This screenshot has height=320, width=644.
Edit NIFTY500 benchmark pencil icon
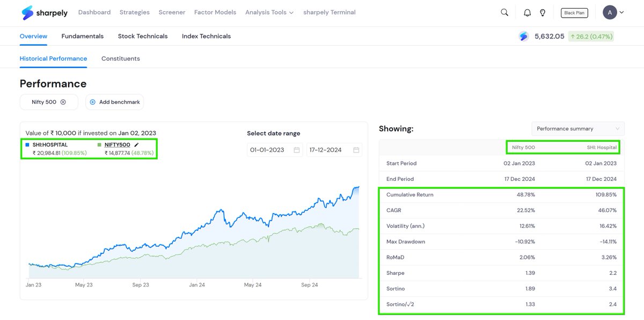pos(136,145)
